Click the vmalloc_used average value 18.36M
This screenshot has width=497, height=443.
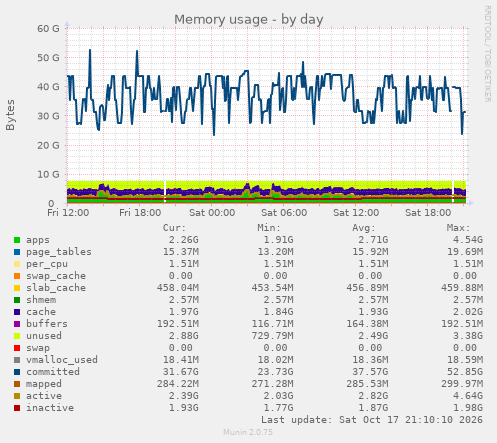pyautogui.click(x=370, y=360)
